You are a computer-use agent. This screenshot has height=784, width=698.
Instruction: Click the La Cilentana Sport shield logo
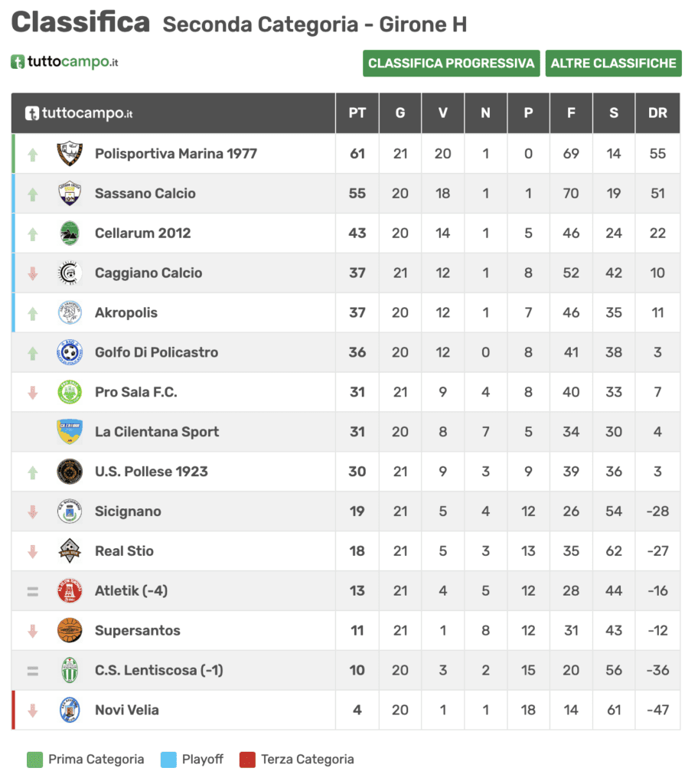click(x=70, y=432)
